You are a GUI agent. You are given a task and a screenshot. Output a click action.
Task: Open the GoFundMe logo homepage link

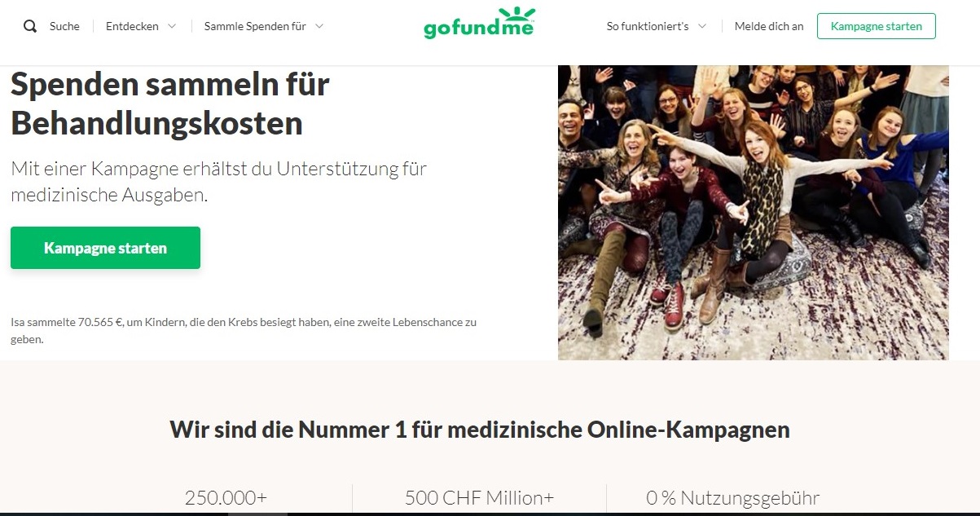(480, 23)
